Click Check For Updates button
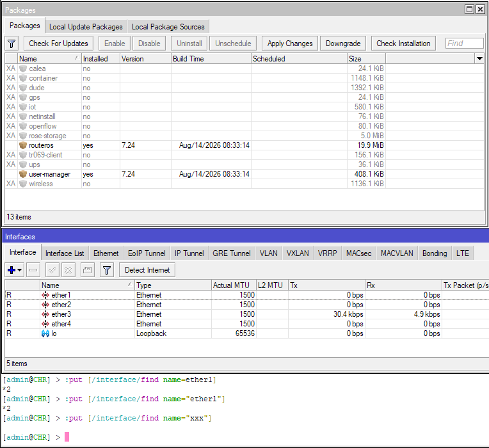 (58, 44)
